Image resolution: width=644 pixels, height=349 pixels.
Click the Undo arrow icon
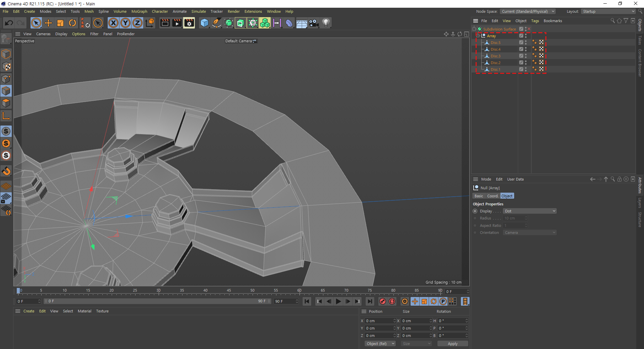tap(9, 23)
